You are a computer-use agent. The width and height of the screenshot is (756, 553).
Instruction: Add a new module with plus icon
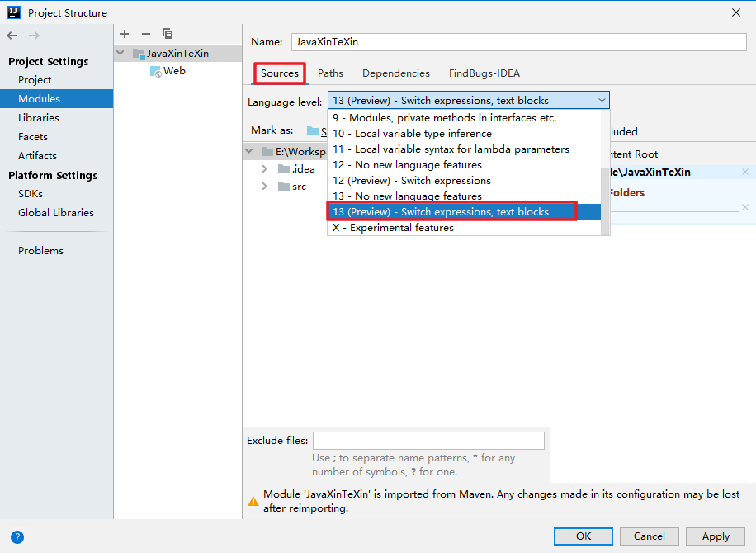(x=125, y=34)
